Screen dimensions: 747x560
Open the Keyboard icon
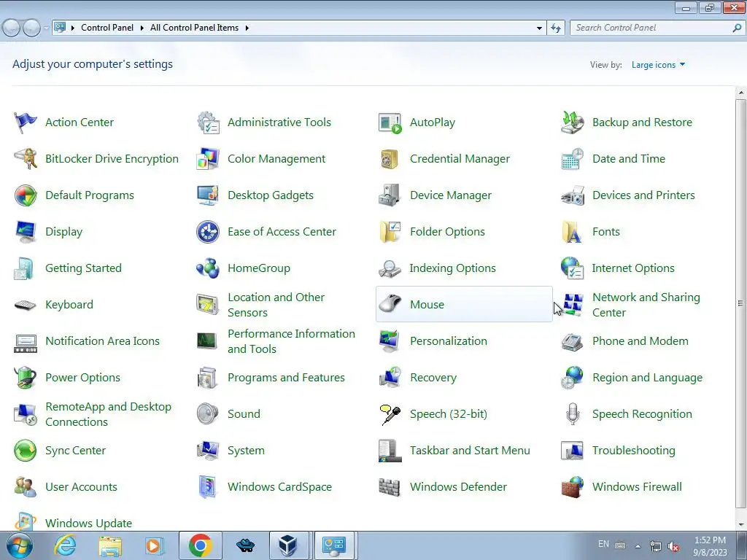click(26, 305)
